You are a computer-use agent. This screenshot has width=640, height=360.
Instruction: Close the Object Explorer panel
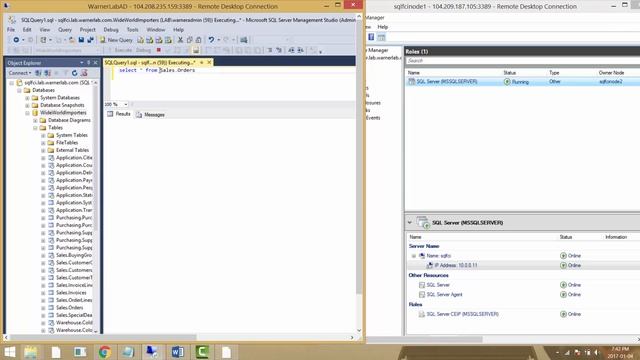(96, 63)
